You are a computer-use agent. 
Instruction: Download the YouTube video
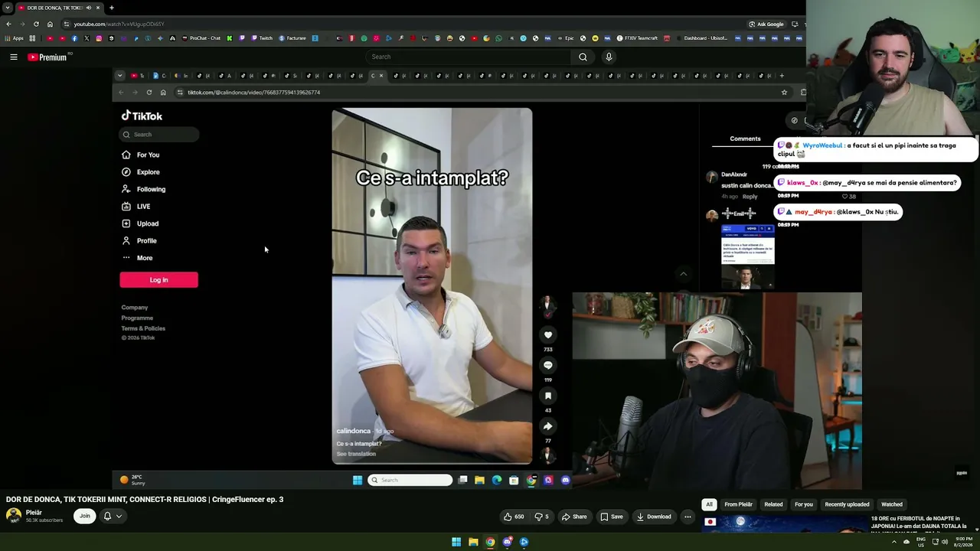point(654,517)
